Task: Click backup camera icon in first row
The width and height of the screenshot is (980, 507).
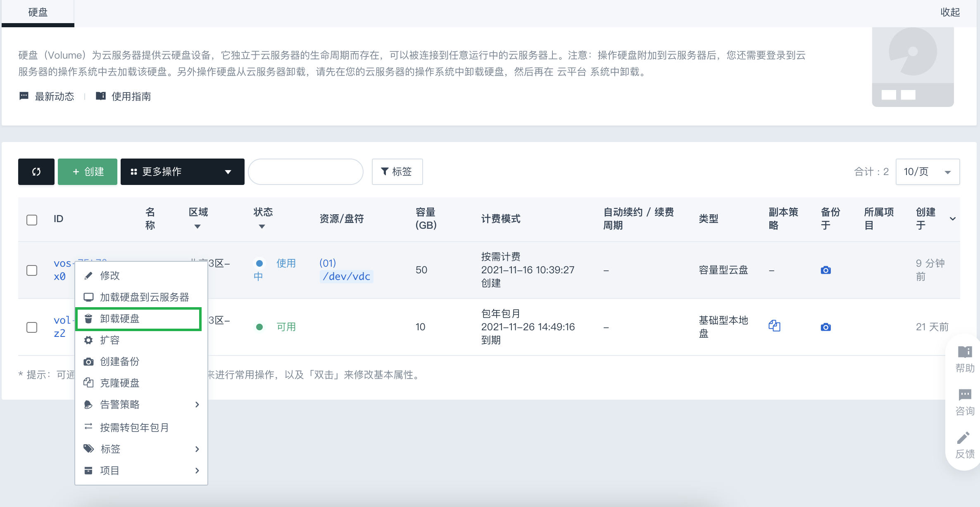Action: coord(825,270)
